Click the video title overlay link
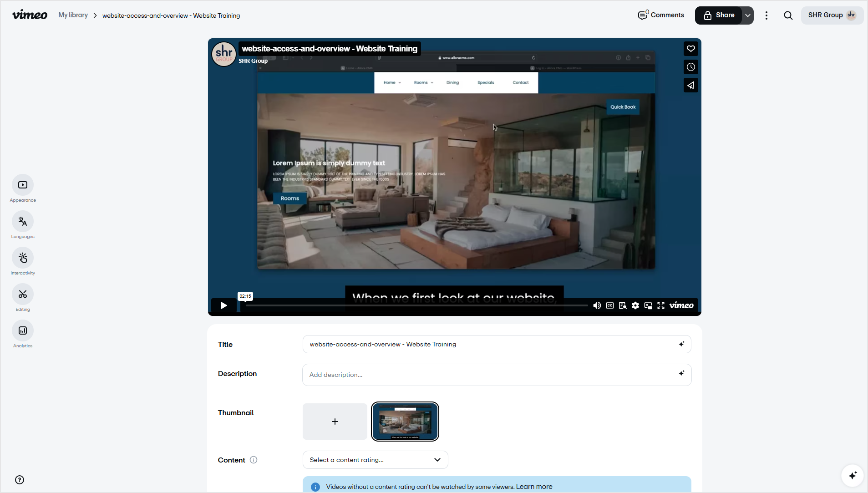The height and width of the screenshot is (493, 868). [330, 49]
